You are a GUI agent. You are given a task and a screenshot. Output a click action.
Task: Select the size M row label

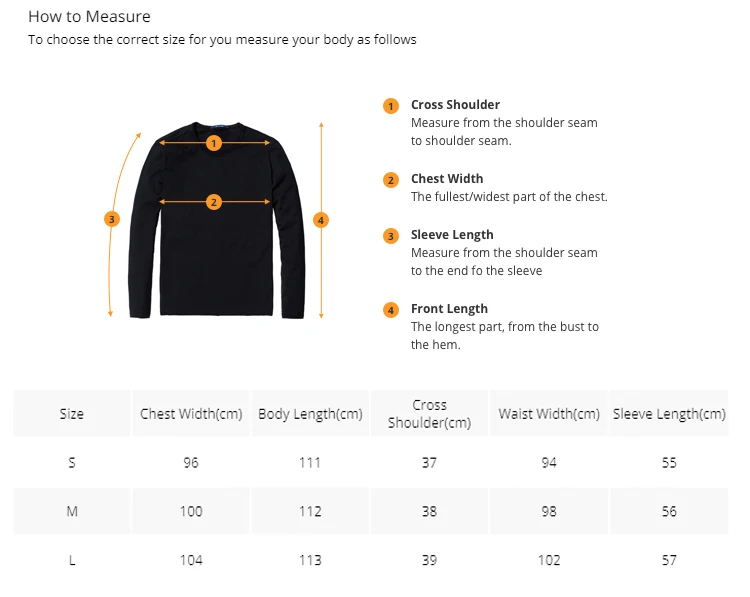72,511
